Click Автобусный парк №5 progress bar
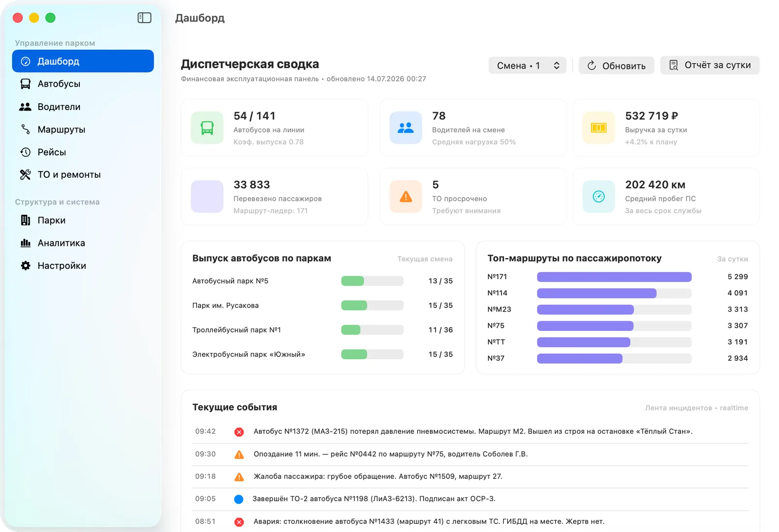 click(372, 281)
